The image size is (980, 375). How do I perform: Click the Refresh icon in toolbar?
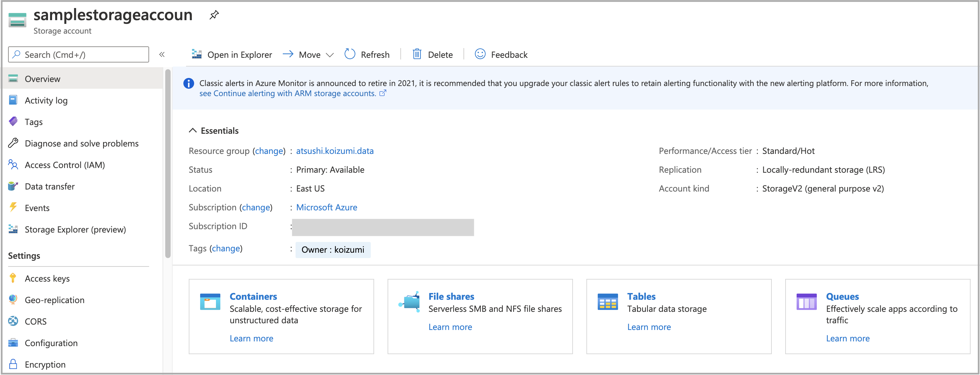click(x=350, y=54)
